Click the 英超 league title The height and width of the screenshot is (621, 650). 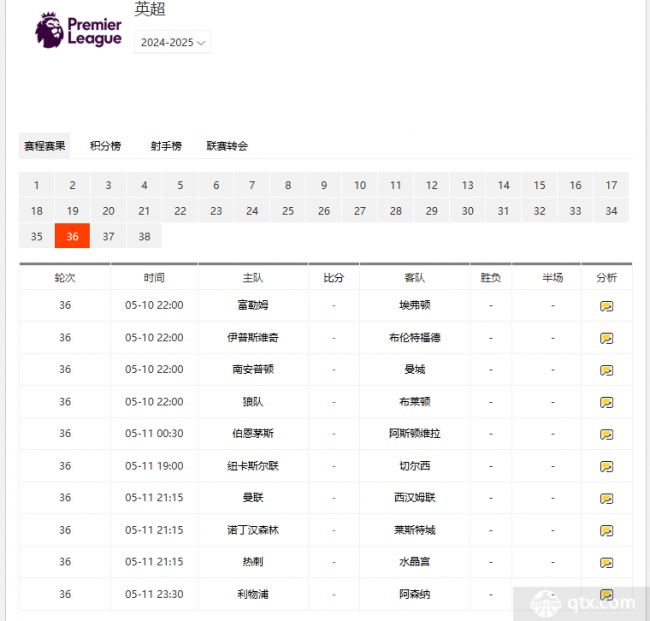click(x=150, y=9)
